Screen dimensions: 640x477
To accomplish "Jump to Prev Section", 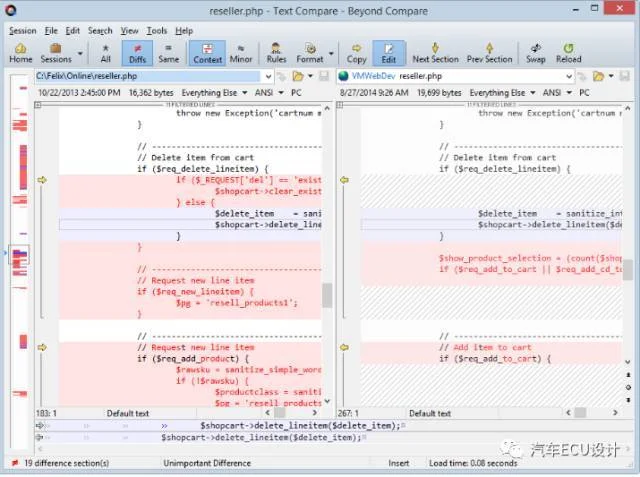I will pyautogui.click(x=489, y=53).
